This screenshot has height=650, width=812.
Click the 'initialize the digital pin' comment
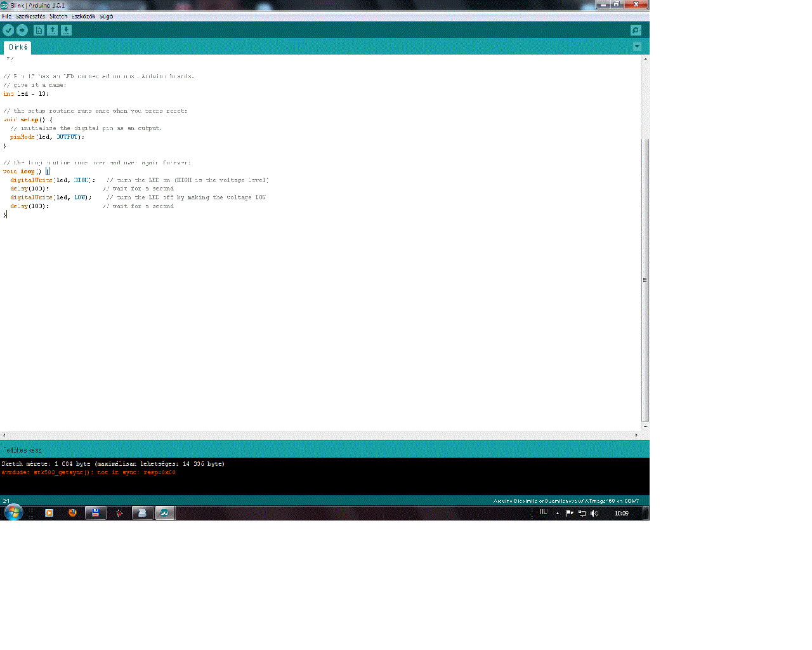[86, 128]
